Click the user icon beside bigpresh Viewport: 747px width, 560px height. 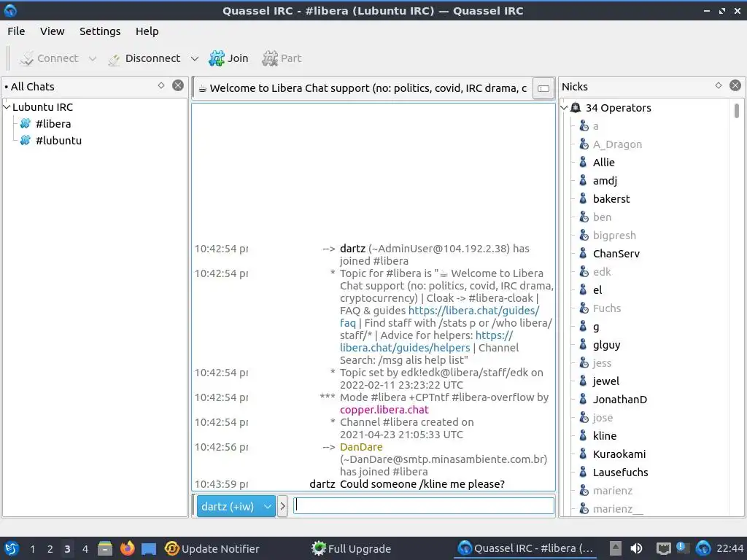coord(584,236)
